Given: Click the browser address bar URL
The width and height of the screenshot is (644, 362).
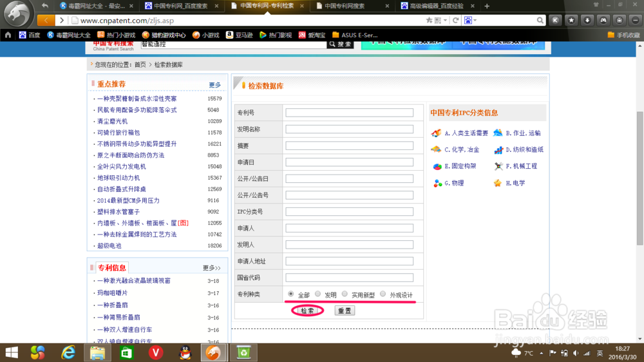Looking at the screenshot, I should coord(127,20).
